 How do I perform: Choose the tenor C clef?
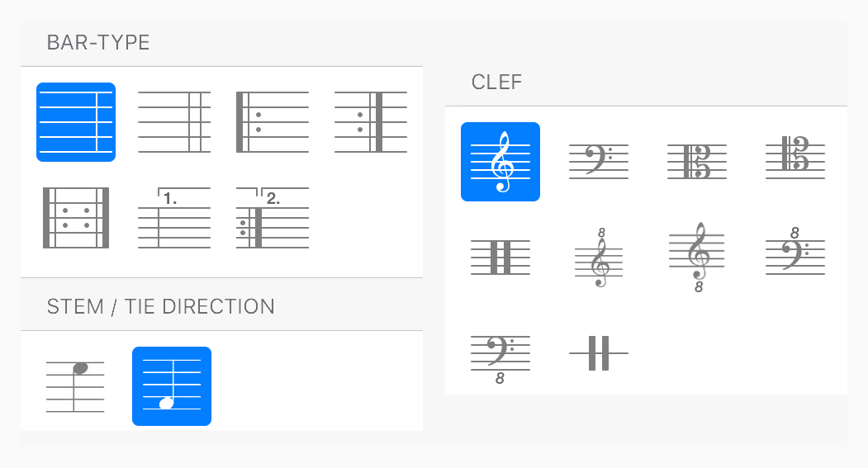click(795, 158)
